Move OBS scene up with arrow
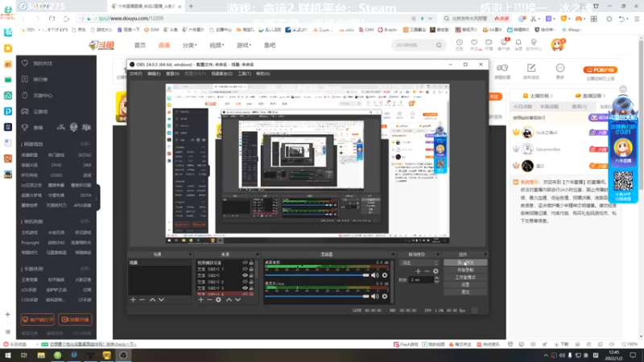644x362 pixels. pos(152,300)
